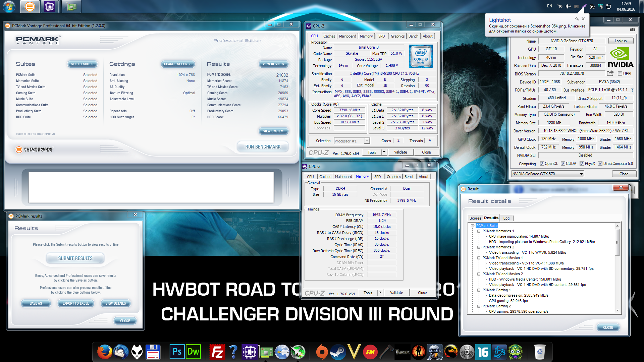The image size is (644, 362).
Task: Open Lightshot notification settings wrench
Action: [x=577, y=19]
